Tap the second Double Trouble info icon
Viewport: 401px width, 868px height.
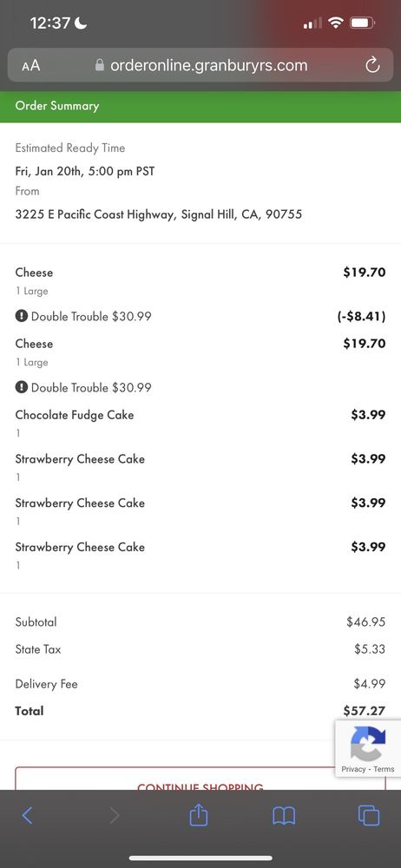(x=21, y=387)
